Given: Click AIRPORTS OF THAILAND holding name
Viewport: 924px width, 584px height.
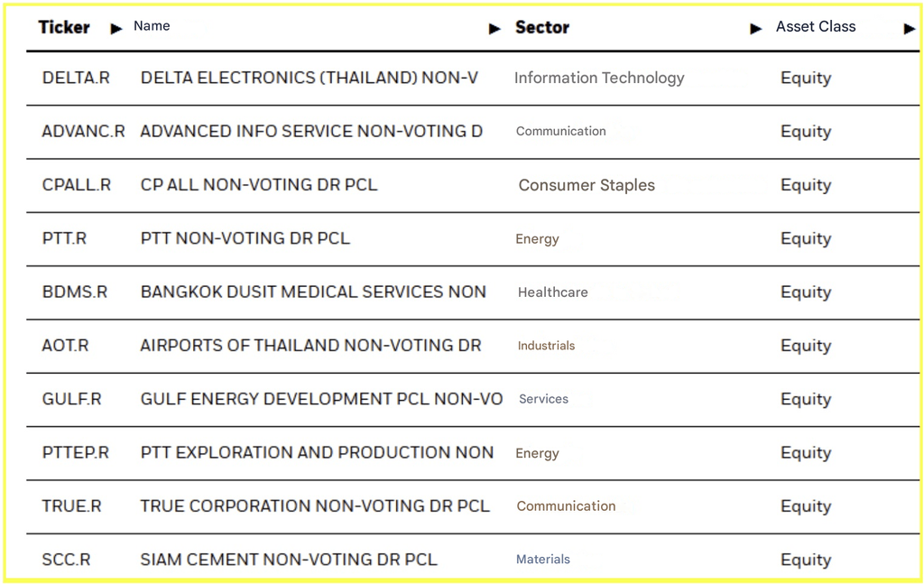Looking at the screenshot, I should pos(310,345).
